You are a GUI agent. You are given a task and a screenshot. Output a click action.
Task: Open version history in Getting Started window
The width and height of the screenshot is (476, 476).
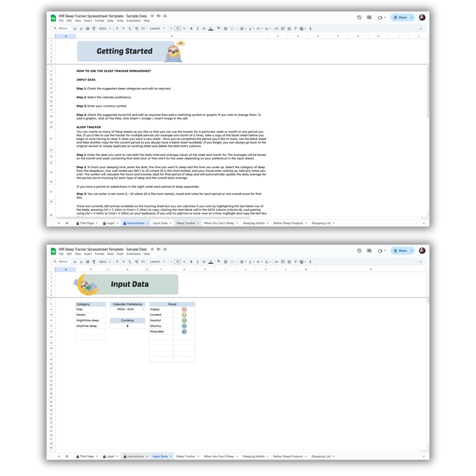click(359, 18)
